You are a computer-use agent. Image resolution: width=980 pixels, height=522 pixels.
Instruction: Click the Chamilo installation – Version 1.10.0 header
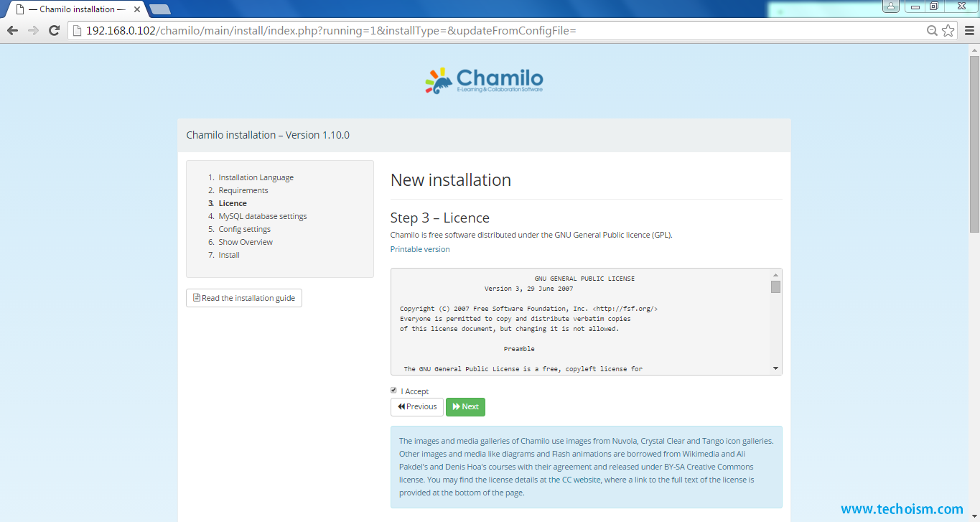pyautogui.click(x=268, y=135)
